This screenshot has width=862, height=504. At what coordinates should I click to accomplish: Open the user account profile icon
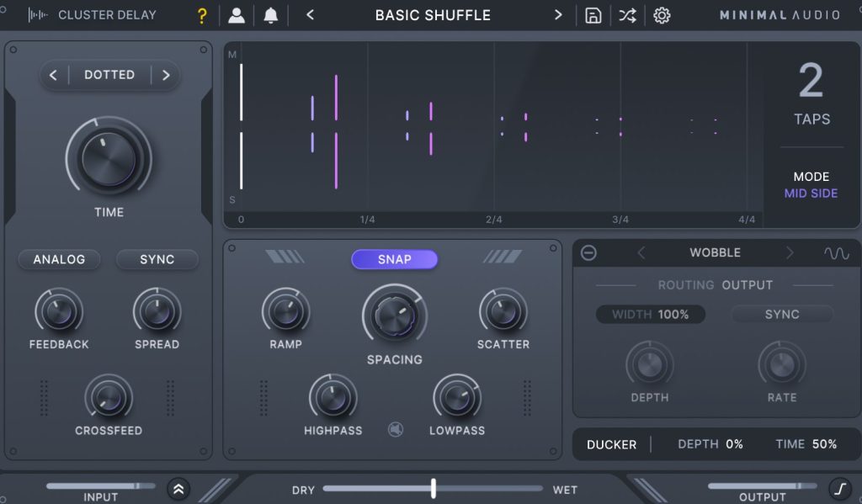pyautogui.click(x=237, y=15)
